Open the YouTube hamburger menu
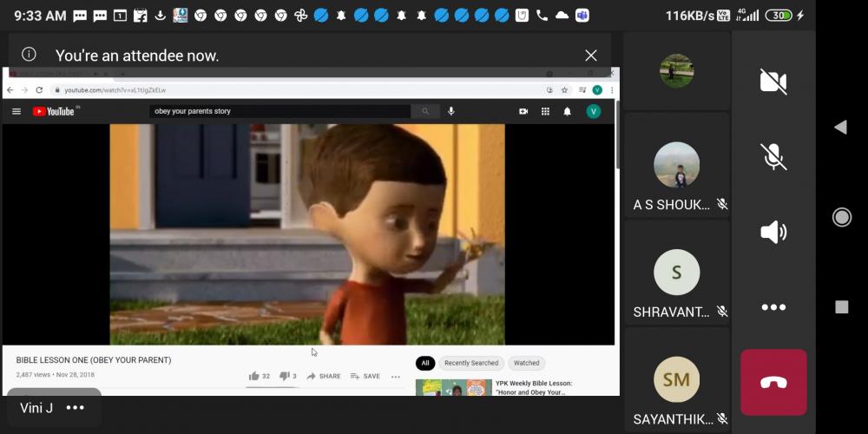This screenshot has width=868, height=434. 16,111
